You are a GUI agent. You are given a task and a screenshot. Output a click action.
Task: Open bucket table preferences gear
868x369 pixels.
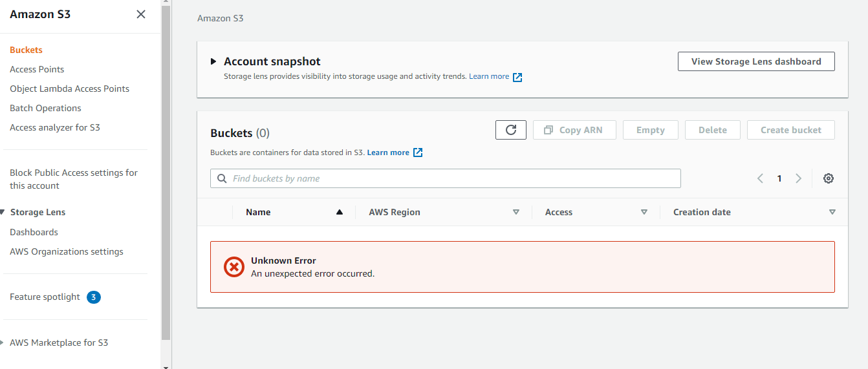tap(829, 178)
